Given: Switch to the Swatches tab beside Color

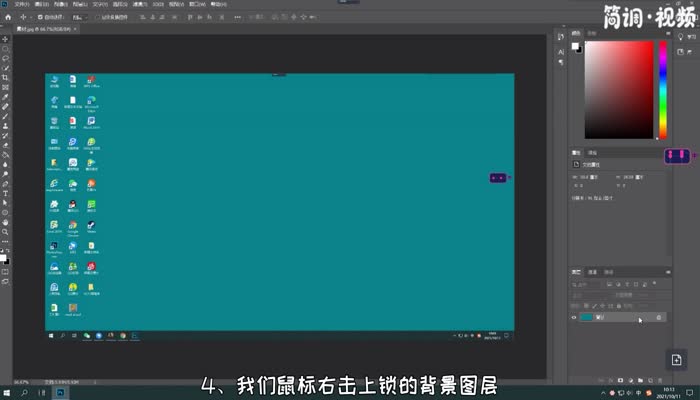Looking at the screenshot, I should (x=592, y=33).
